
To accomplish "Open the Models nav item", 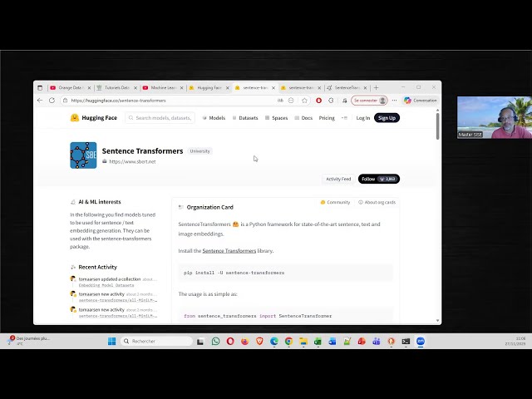I will pyautogui.click(x=214, y=118).
